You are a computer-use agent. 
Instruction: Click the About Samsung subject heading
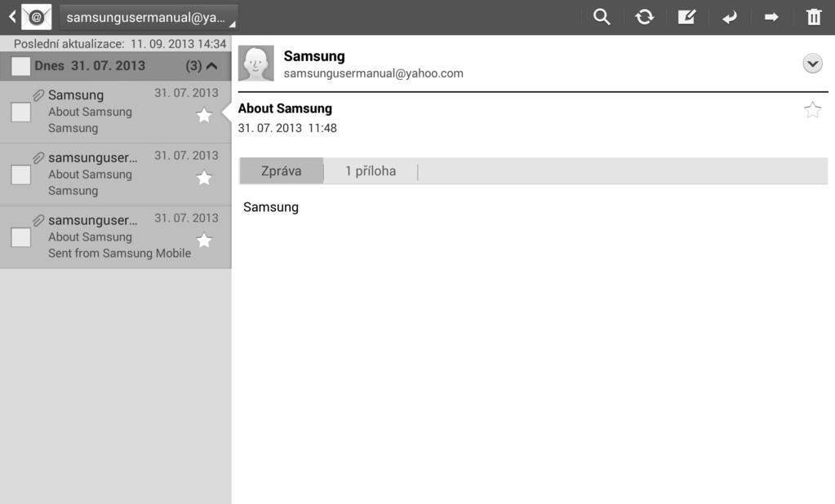click(285, 108)
